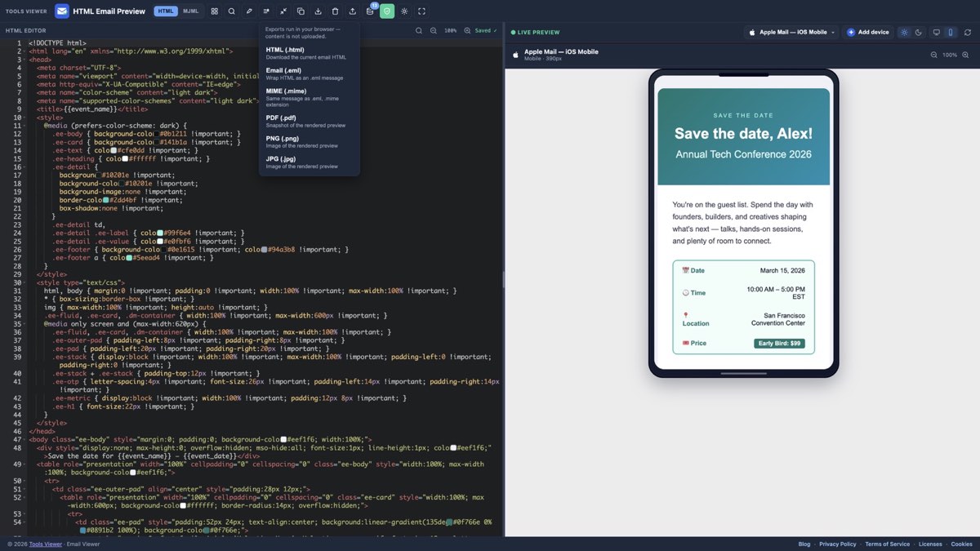Viewport: 980px width, 551px height.
Task: Click the search icon in top toolbar
Action: coord(231,11)
